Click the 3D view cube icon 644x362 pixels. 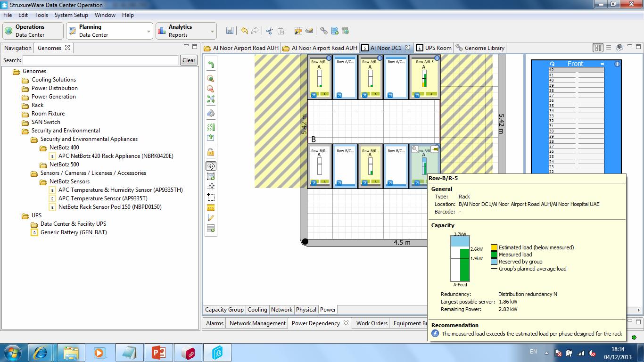(619, 48)
